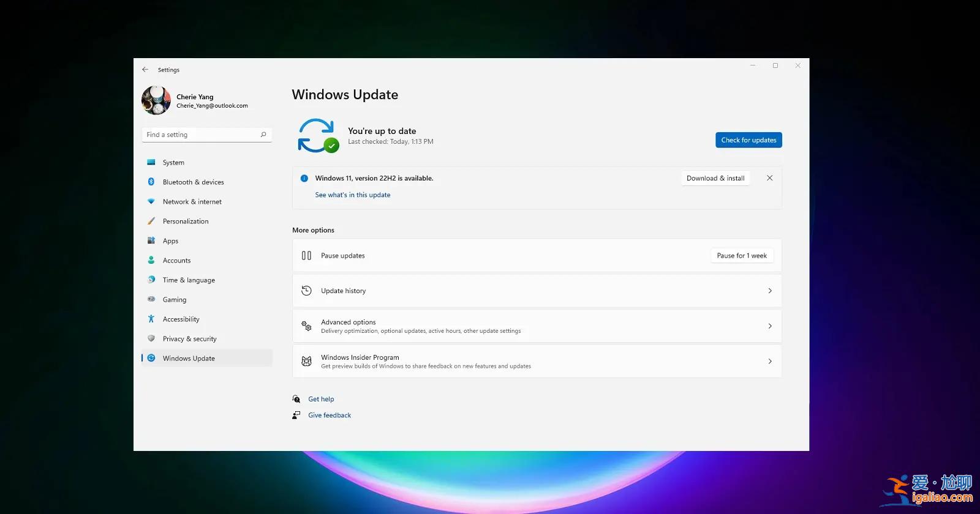The height and width of the screenshot is (514, 980).
Task: Open Time & language settings
Action: 189,280
